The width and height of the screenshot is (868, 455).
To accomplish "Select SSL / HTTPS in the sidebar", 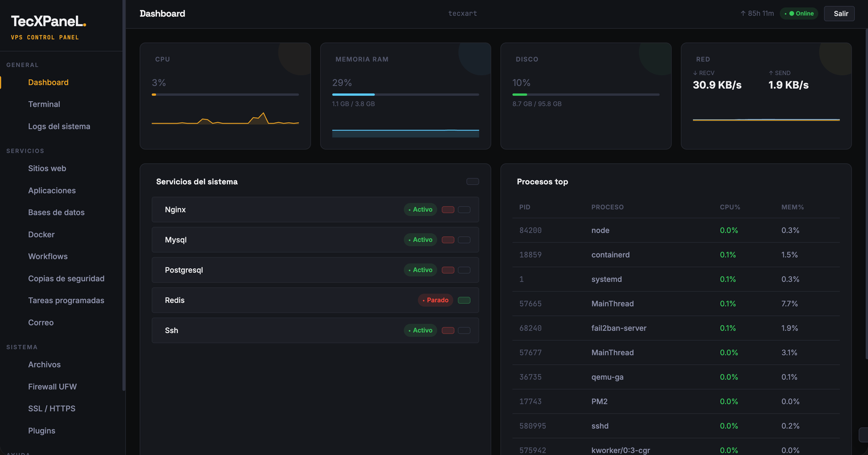I will tap(52, 408).
